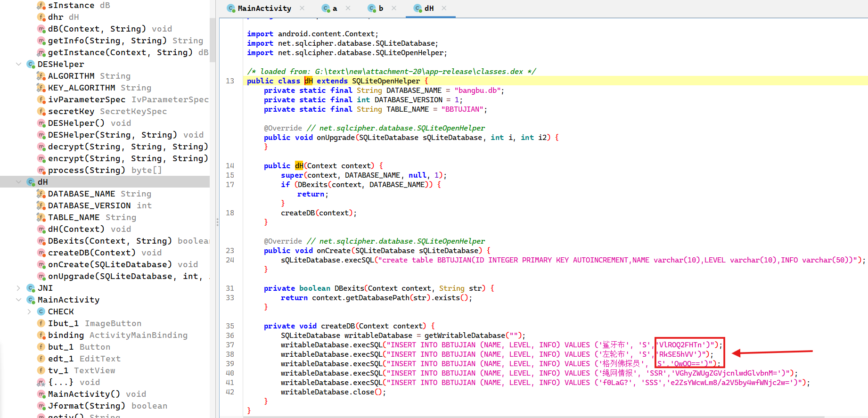Click the encrypt method icon
868x418 pixels.
coord(41,158)
